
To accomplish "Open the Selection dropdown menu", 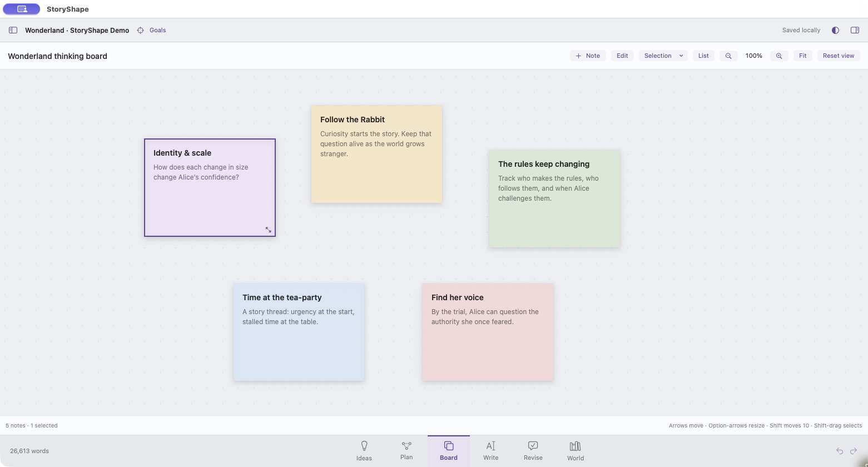I will [x=663, y=56].
